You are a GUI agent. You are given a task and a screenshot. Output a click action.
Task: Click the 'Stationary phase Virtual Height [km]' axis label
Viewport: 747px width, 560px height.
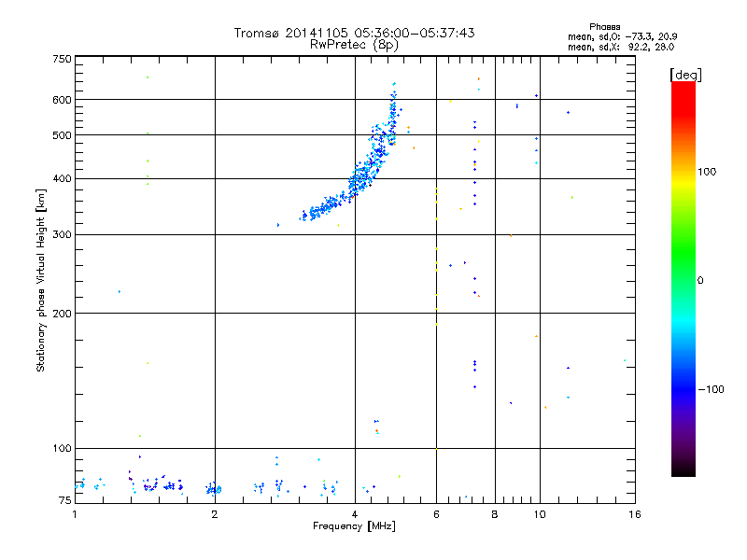(x=41, y=281)
